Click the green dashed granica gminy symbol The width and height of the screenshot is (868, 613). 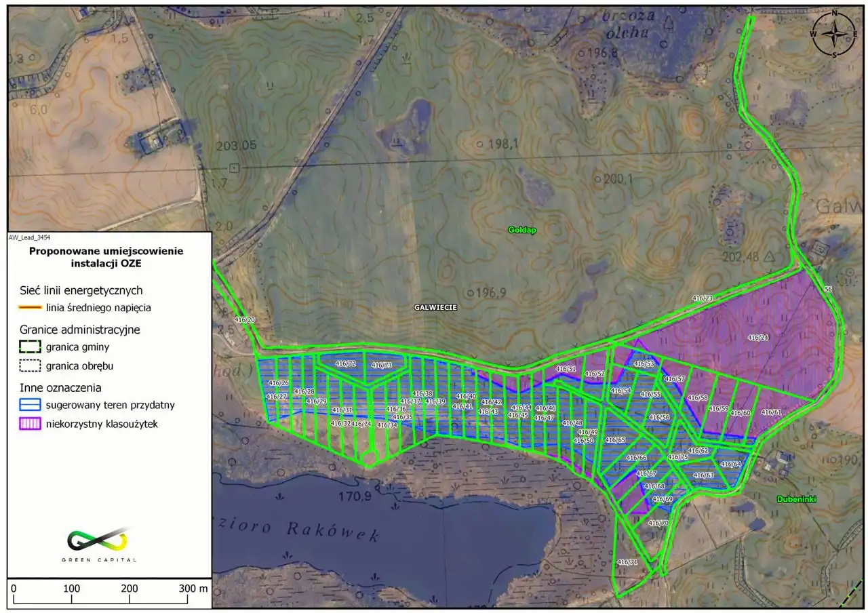30,348
